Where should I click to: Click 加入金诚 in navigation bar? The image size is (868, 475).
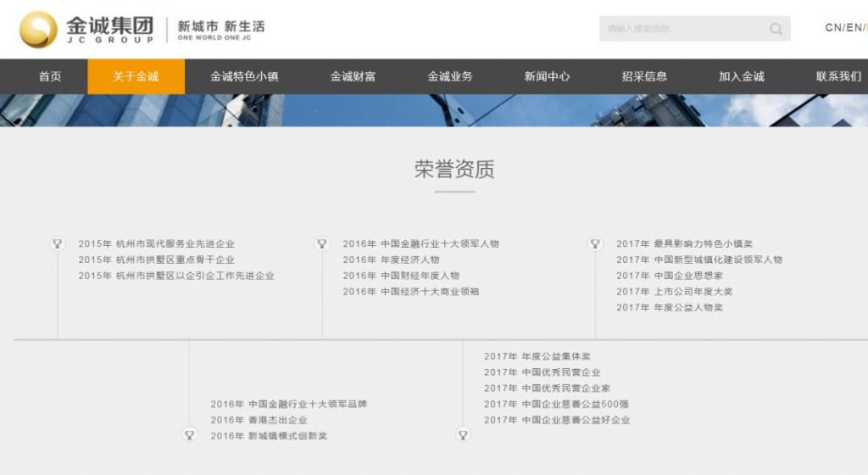(741, 76)
